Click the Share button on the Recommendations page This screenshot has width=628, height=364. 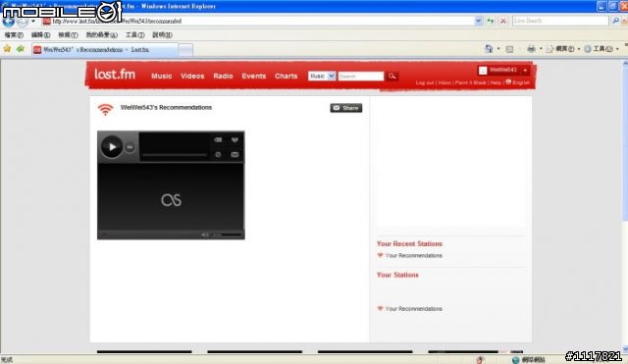346,108
